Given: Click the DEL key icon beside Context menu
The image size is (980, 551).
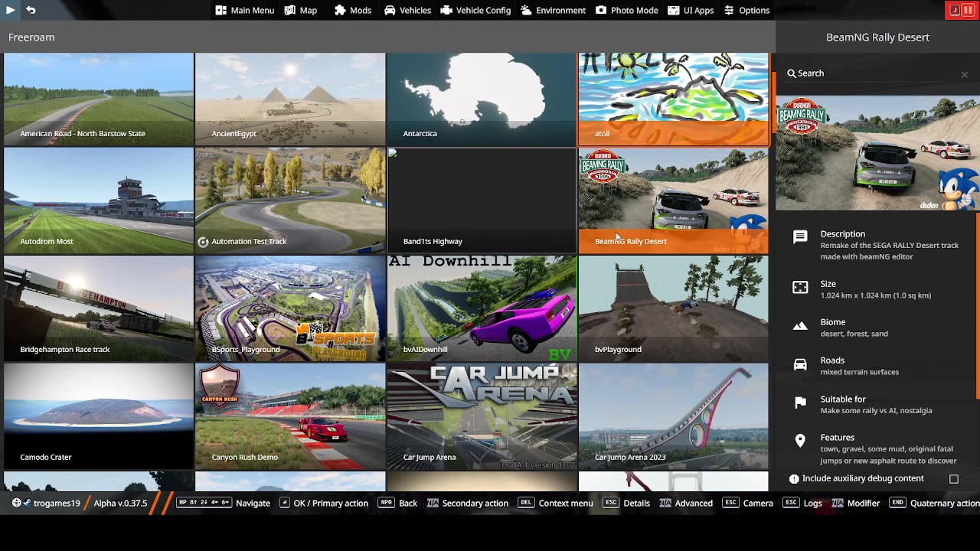Looking at the screenshot, I should coord(526,503).
